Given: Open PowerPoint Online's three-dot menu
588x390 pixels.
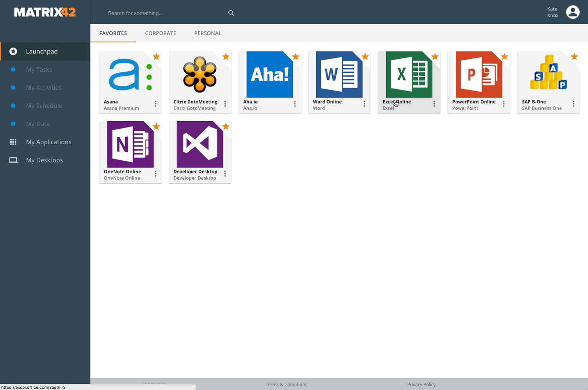Looking at the screenshot, I should pyautogui.click(x=504, y=104).
